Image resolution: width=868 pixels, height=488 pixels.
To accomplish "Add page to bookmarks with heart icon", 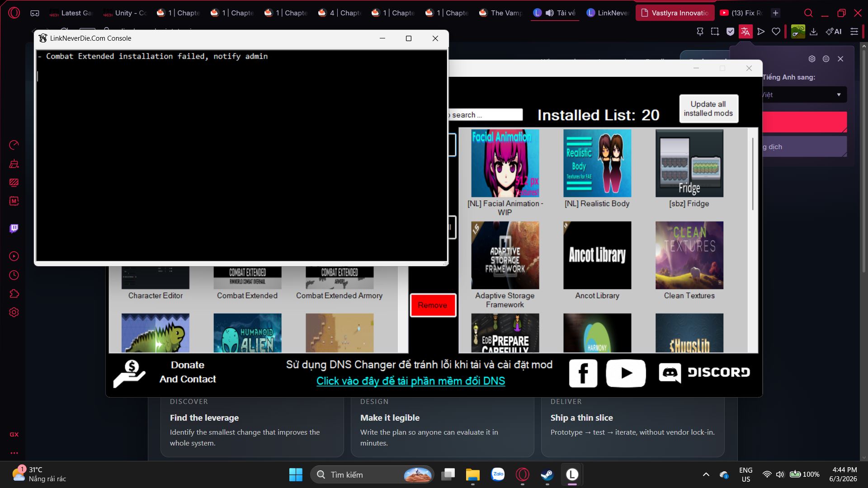I will (x=776, y=32).
